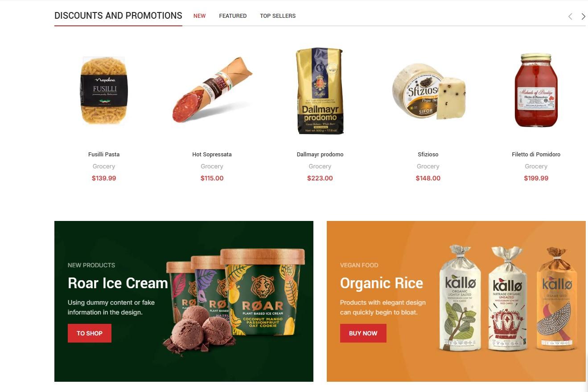Follow the Hot Sopressata product name link
The height and width of the screenshot is (392, 588).
click(212, 155)
